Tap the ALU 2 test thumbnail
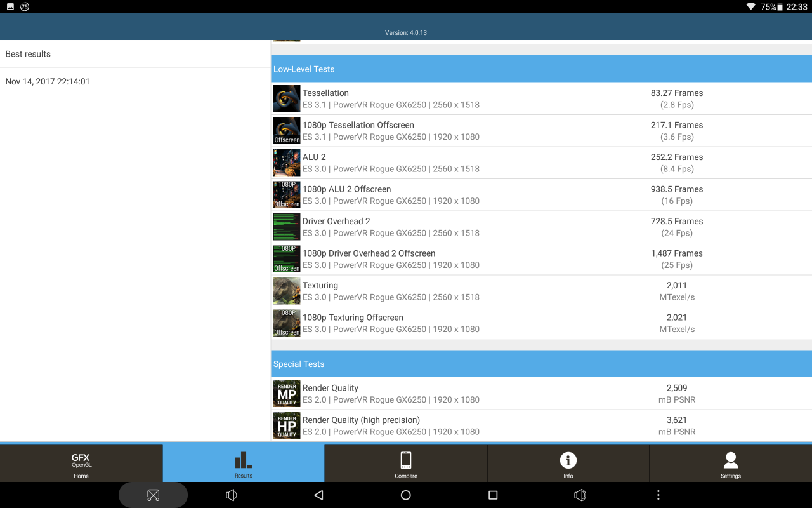 [x=287, y=163]
